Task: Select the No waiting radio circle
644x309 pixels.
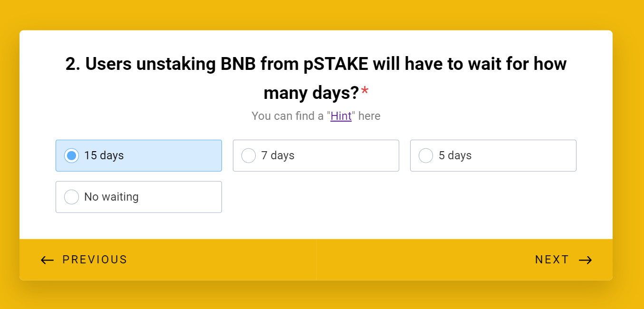Action: point(71,197)
